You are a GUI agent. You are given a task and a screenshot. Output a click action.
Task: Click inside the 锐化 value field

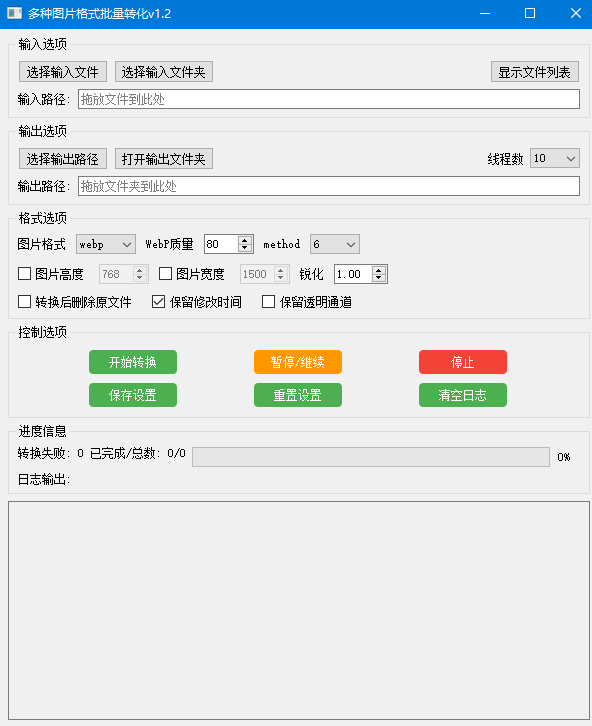[353, 274]
